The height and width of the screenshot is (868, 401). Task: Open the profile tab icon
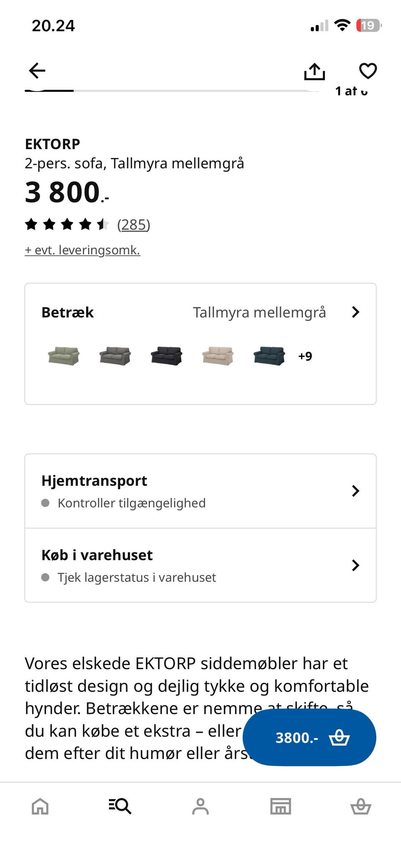click(x=200, y=806)
